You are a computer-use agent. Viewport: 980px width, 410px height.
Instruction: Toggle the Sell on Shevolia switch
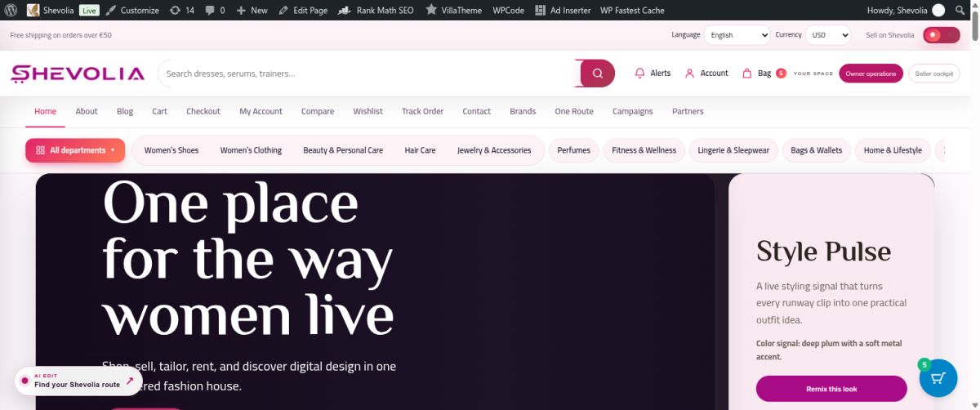click(x=942, y=35)
